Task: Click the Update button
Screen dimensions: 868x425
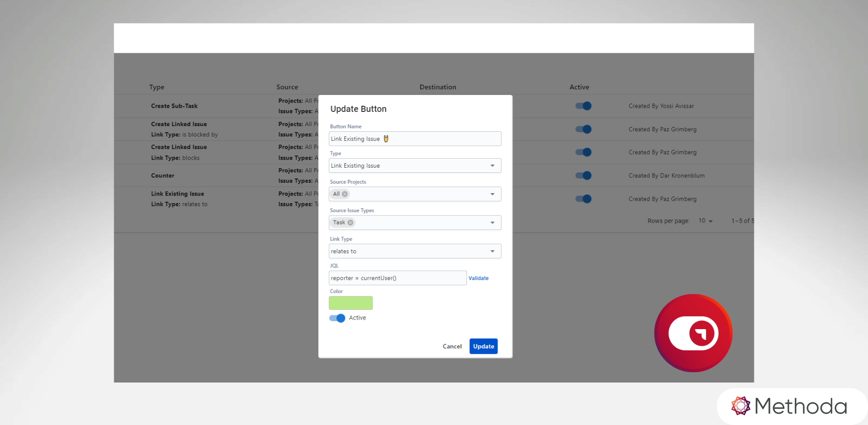Action: pos(484,346)
